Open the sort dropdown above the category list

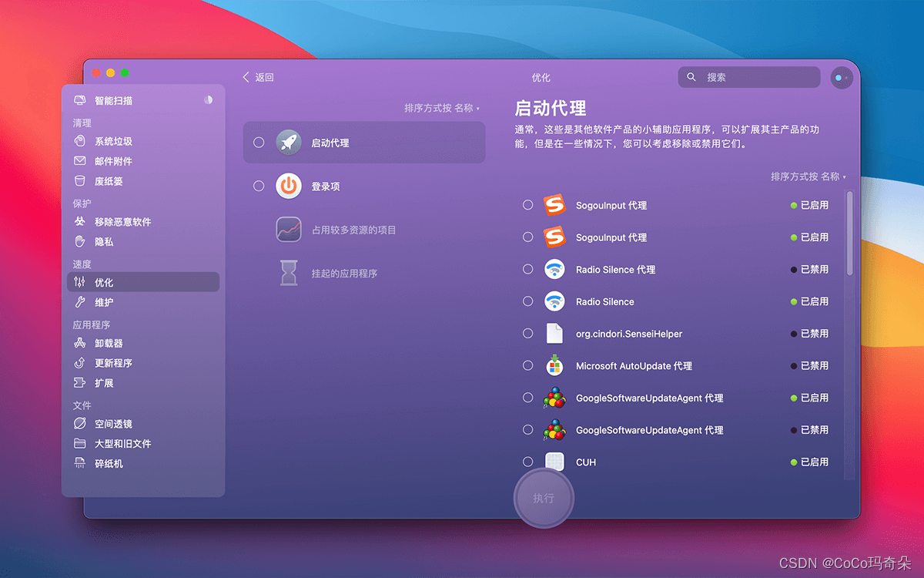tap(442, 109)
